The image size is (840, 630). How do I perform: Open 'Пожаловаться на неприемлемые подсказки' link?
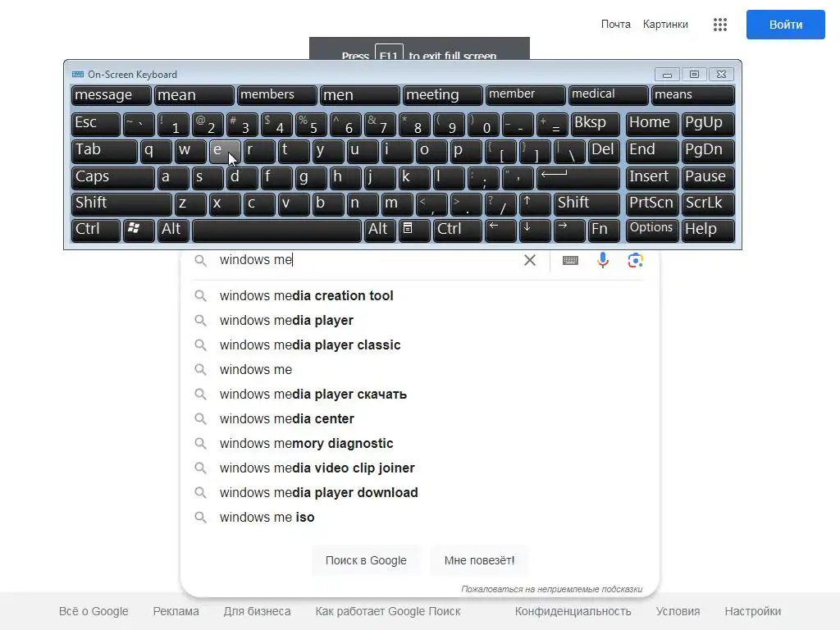(x=552, y=589)
